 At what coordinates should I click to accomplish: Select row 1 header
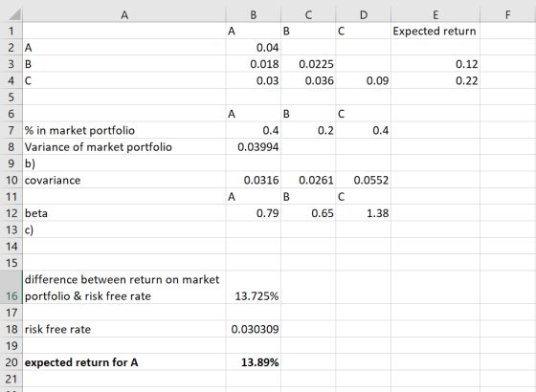[x=11, y=31]
